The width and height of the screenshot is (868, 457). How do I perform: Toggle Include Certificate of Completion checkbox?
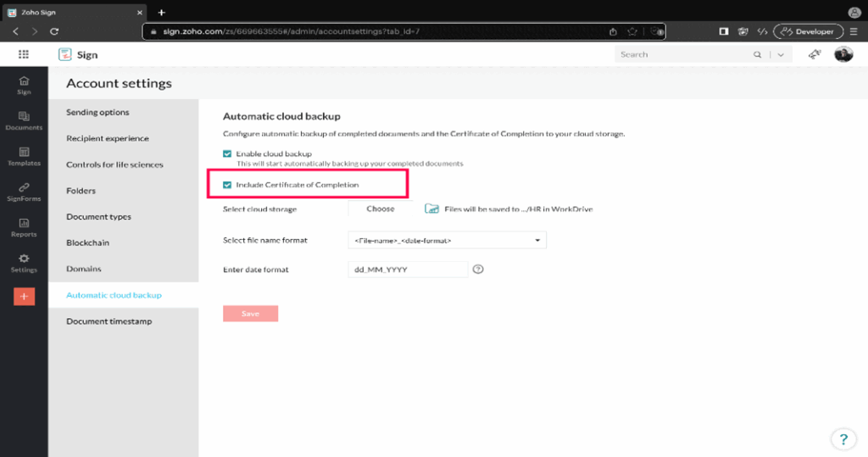(x=227, y=185)
